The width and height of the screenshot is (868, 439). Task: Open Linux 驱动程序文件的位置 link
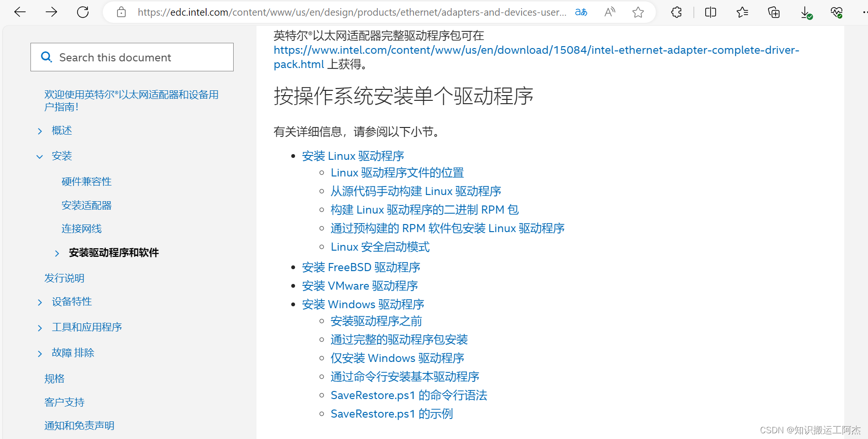(x=397, y=173)
